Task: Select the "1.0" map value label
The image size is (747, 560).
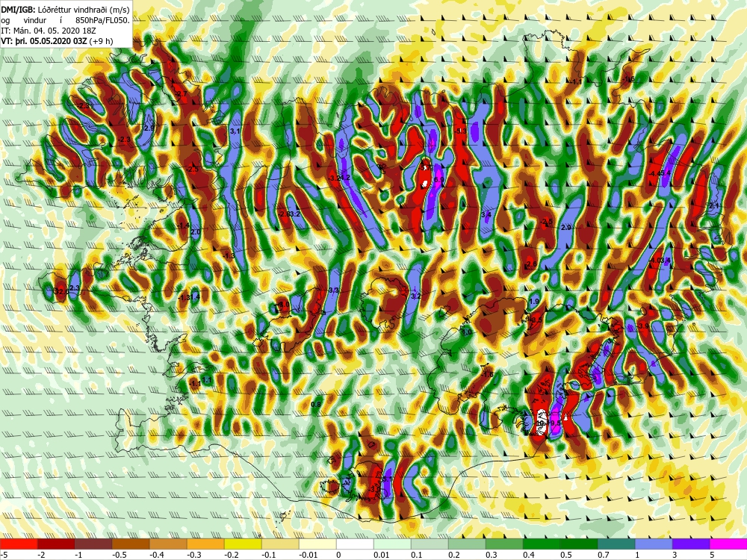Action: (x=467, y=332)
